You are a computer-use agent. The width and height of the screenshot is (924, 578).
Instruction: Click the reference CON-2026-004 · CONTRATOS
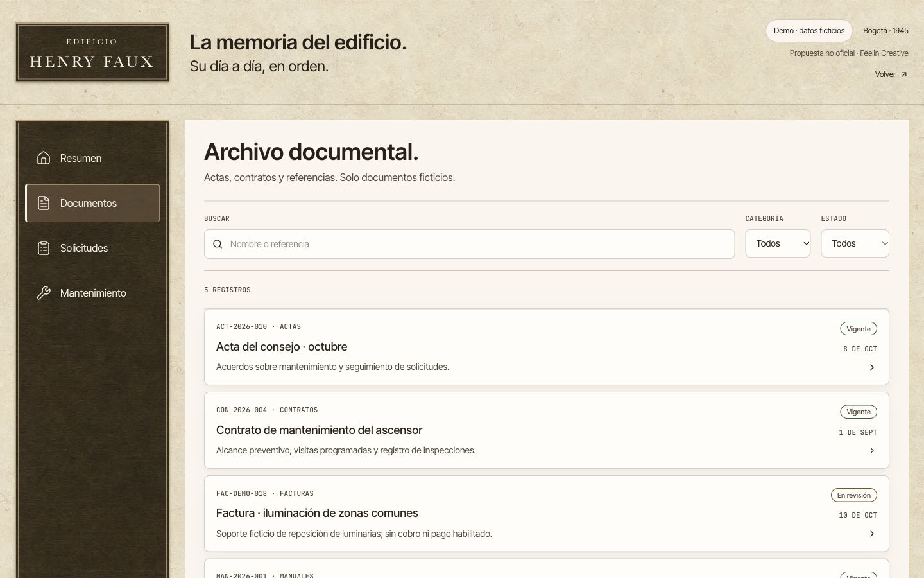coord(267,410)
